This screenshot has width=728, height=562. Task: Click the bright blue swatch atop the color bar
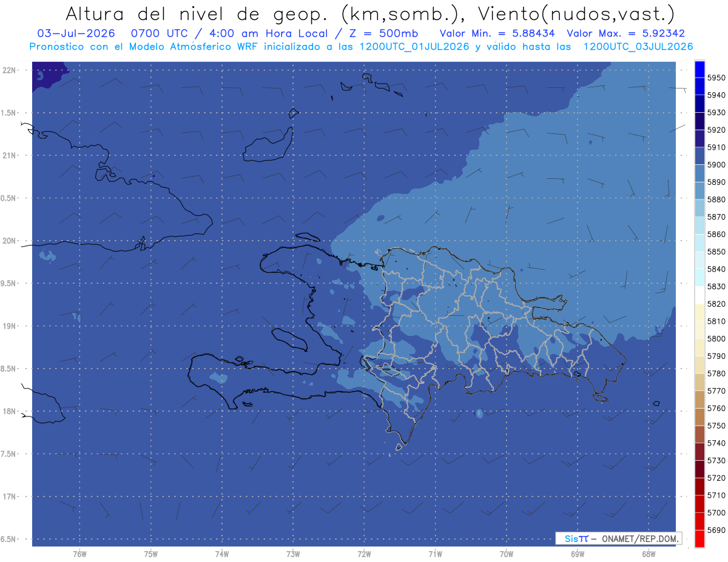tap(699, 69)
